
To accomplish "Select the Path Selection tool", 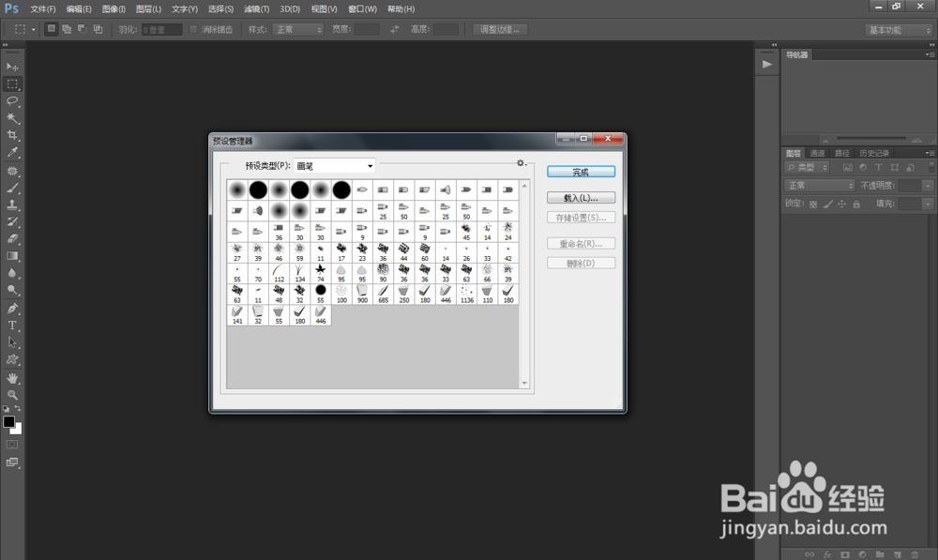I will pyautogui.click(x=12, y=342).
